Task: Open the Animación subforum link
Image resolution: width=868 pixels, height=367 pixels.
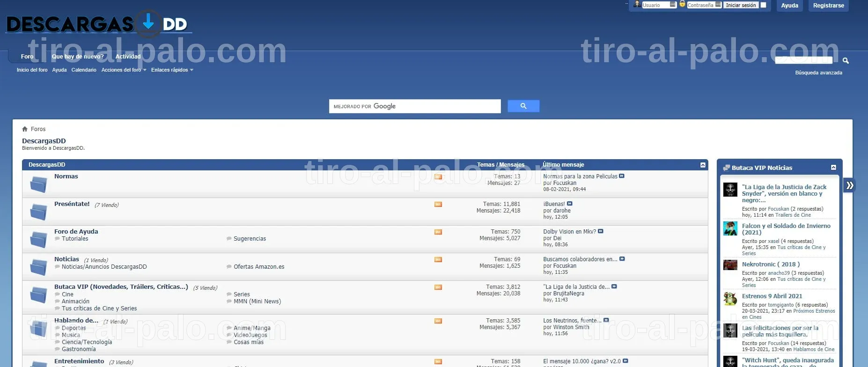Action: click(x=75, y=301)
